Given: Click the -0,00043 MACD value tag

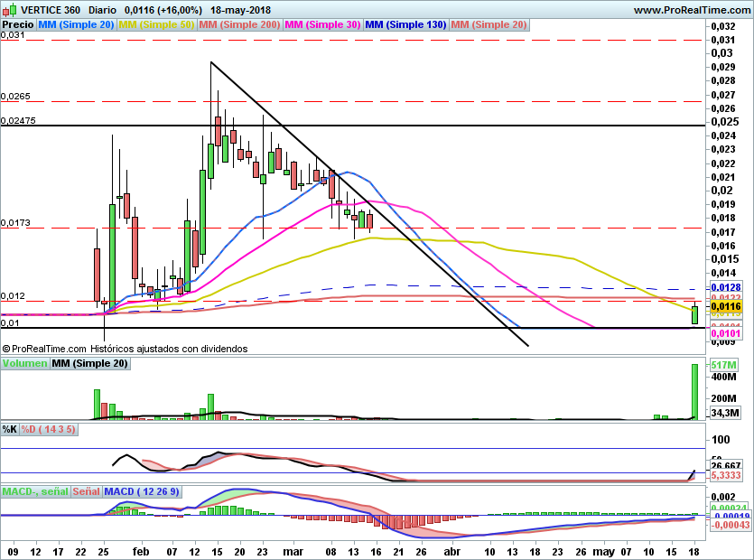Looking at the screenshot, I should (730, 525).
